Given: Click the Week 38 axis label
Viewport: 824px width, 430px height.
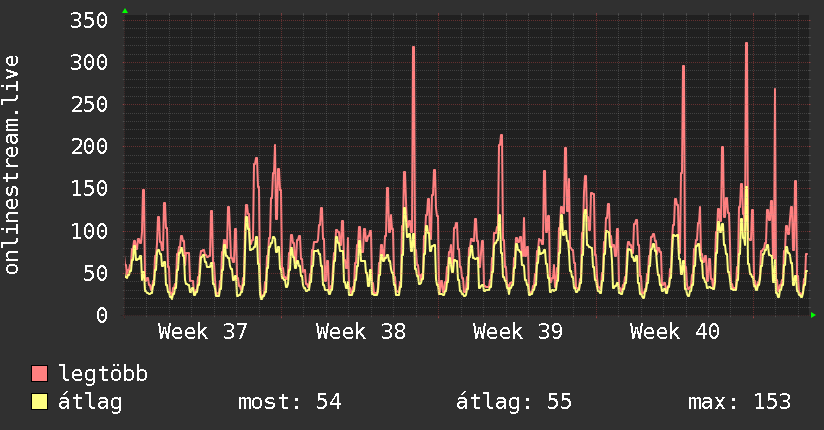Looking at the screenshot, I should [x=360, y=332].
